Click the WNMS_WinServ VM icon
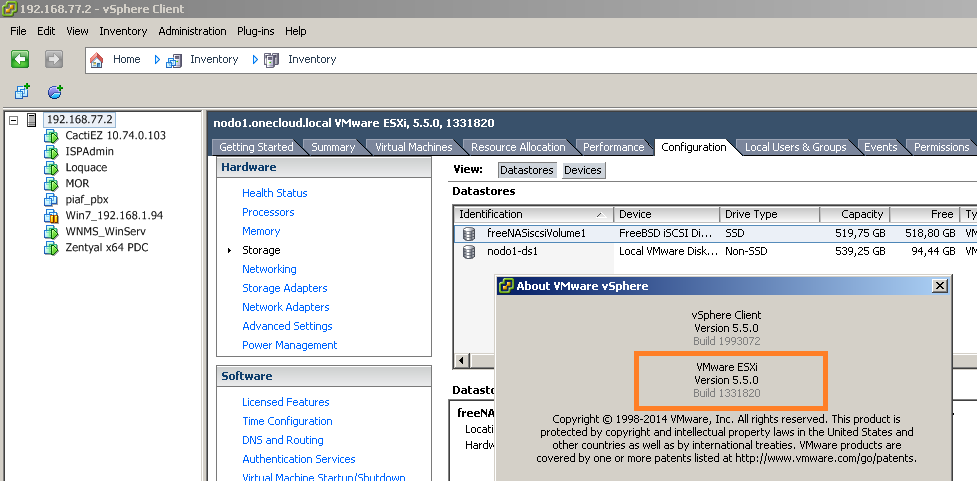The height and width of the screenshot is (481, 977). click(x=51, y=232)
